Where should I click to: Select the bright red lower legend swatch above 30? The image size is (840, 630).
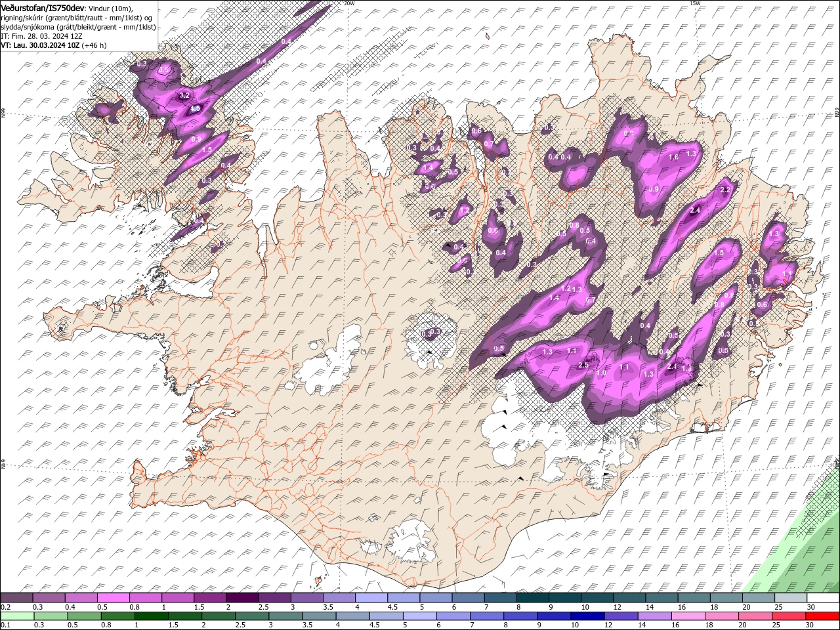[x=822, y=616]
